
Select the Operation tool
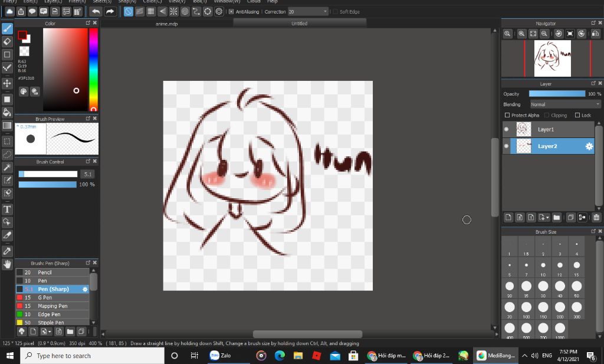[7, 222]
